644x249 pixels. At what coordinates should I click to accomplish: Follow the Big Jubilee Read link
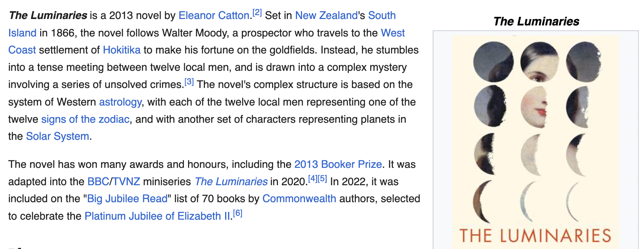[x=127, y=199]
